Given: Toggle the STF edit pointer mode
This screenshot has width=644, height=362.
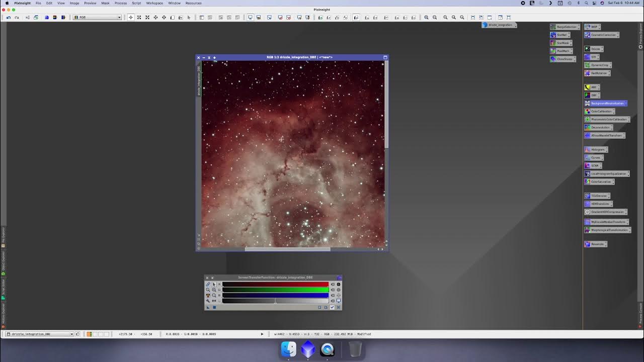Looking at the screenshot, I should pos(214,284).
